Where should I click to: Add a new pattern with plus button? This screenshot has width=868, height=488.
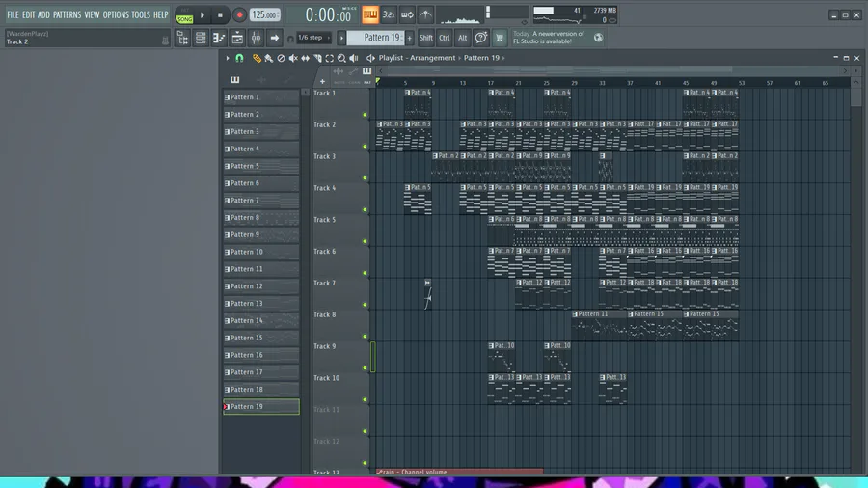[410, 38]
